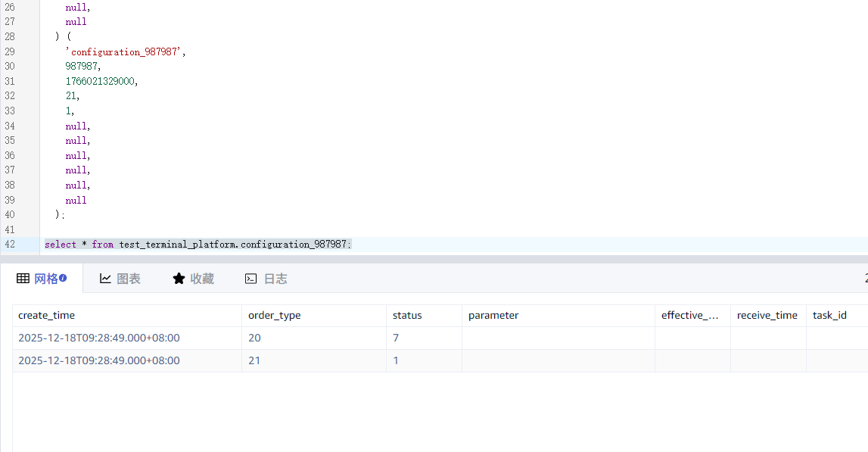Click the order_type column header
868x452 pixels.
[x=274, y=315]
